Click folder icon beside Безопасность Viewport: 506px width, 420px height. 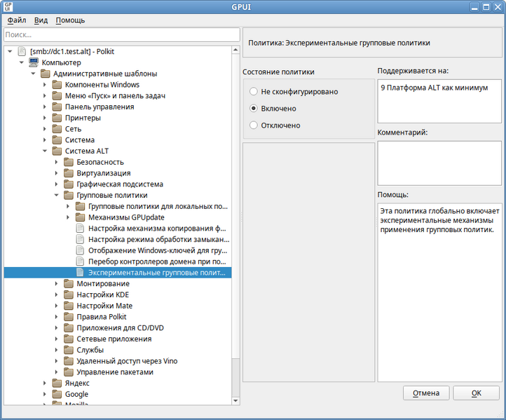69,162
